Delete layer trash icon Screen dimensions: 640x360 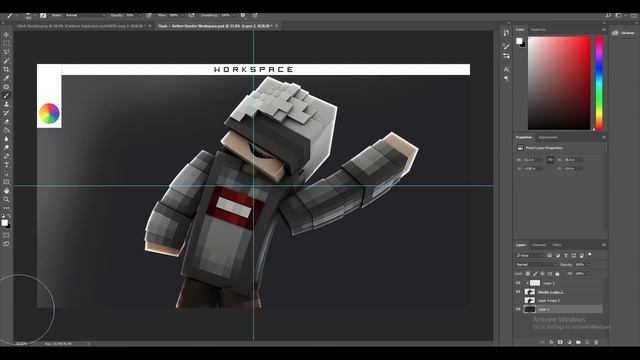[596, 342]
